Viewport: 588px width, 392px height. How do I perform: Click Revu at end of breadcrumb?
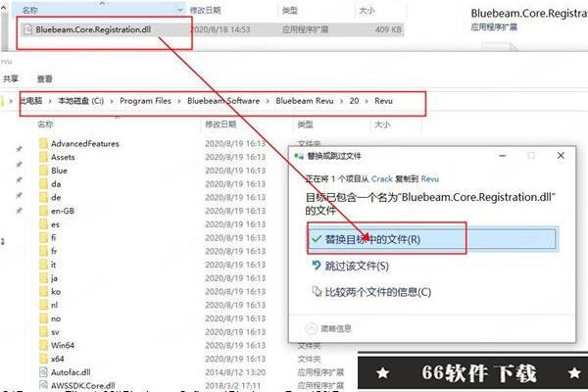click(x=383, y=101)
